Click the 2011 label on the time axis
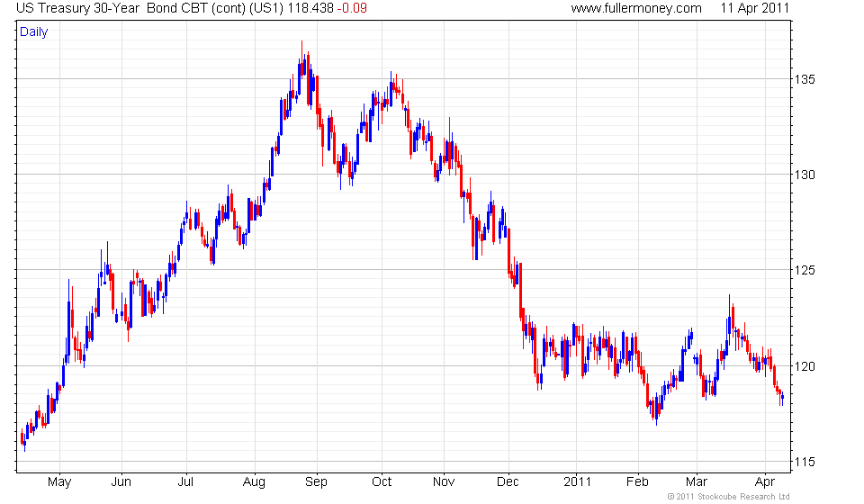Image resolution: width=864 pixels, height=504 pixels. pyautogui.click(x=577, y=482)
